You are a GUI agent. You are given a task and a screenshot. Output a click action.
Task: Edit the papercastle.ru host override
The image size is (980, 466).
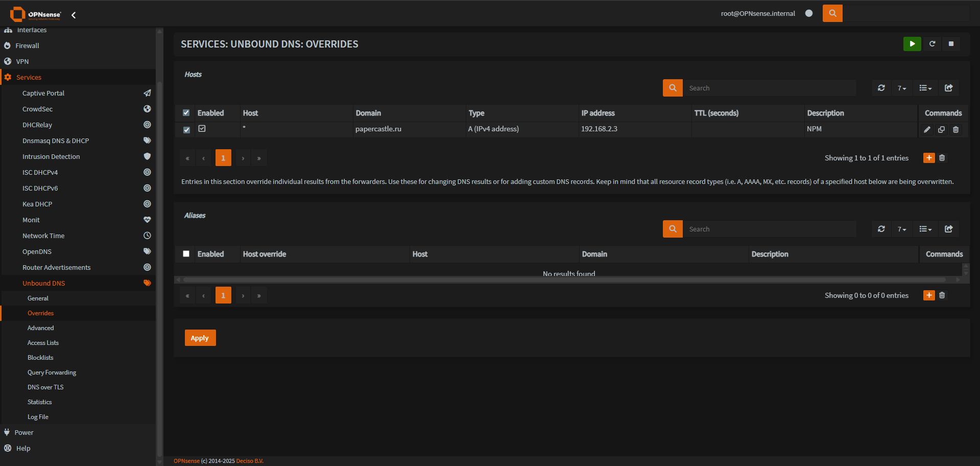pos(927,130)
